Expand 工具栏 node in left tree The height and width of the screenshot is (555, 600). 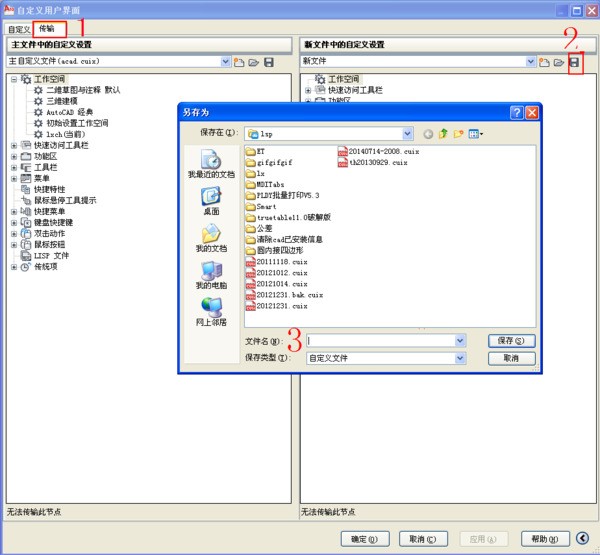(14, 168)
